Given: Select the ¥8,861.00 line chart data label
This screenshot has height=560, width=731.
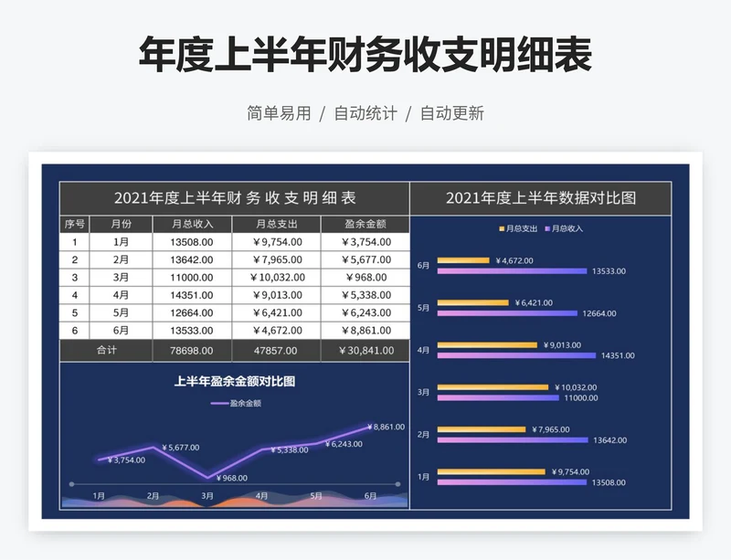Looking at the screenshot, I should (386, 427).
